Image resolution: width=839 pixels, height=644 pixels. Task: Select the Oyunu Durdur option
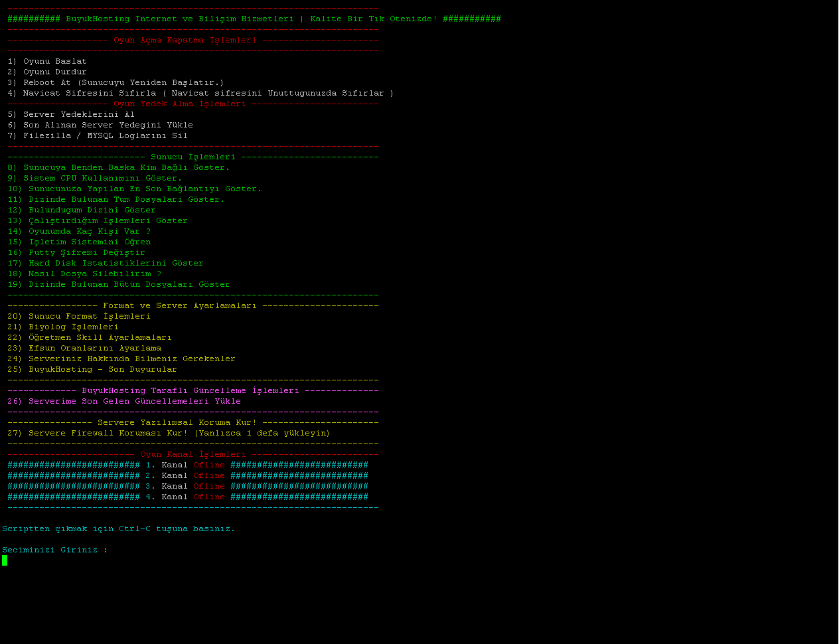coord(47,72)
